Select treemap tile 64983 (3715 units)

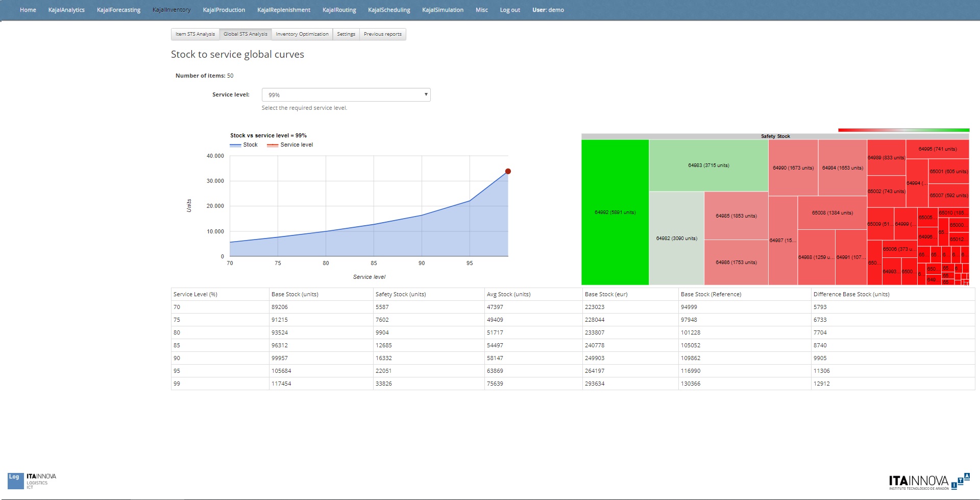pos(708,165)
